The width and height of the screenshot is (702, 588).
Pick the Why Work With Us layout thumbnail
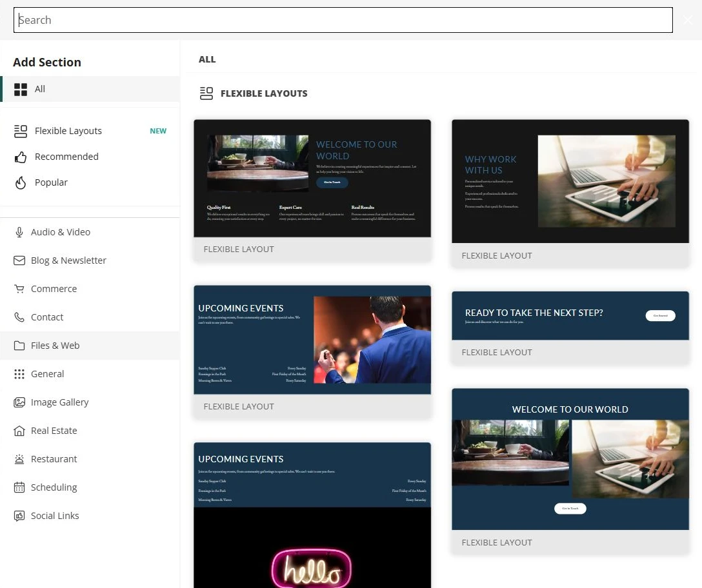(570, 181)
